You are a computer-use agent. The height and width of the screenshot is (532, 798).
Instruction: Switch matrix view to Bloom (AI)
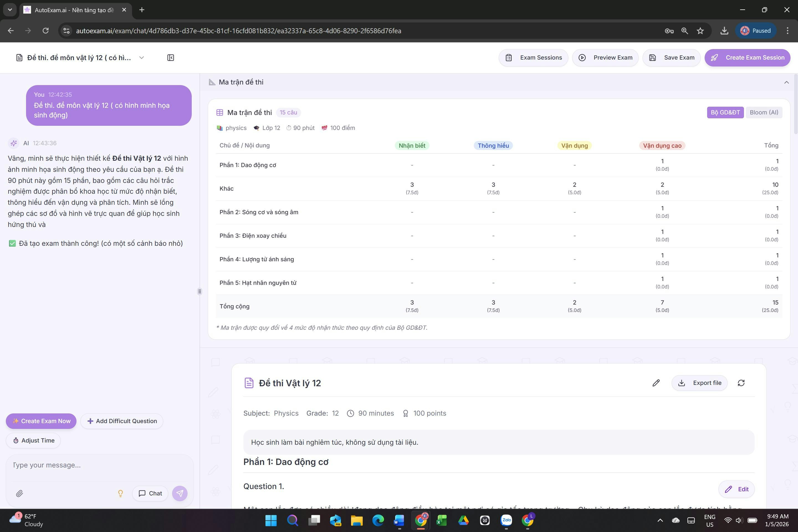click(764, 112)
